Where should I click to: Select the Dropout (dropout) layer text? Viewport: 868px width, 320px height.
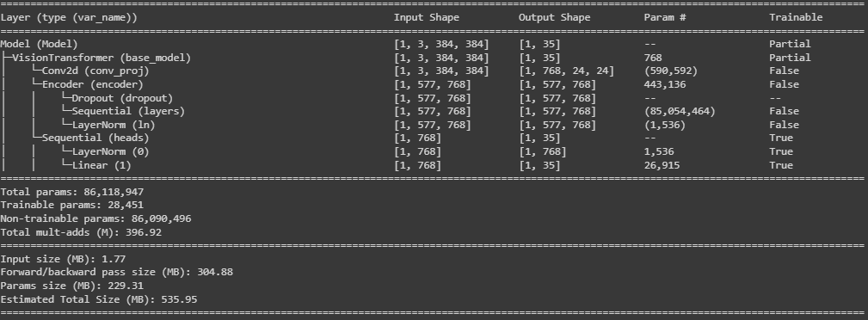(x=122, y=98)
